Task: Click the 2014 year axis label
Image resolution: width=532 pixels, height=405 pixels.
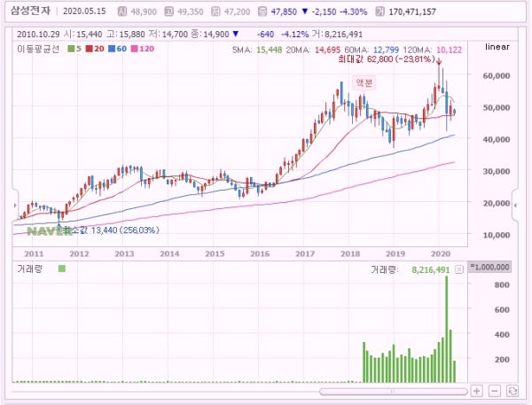Action: (169, 254)
